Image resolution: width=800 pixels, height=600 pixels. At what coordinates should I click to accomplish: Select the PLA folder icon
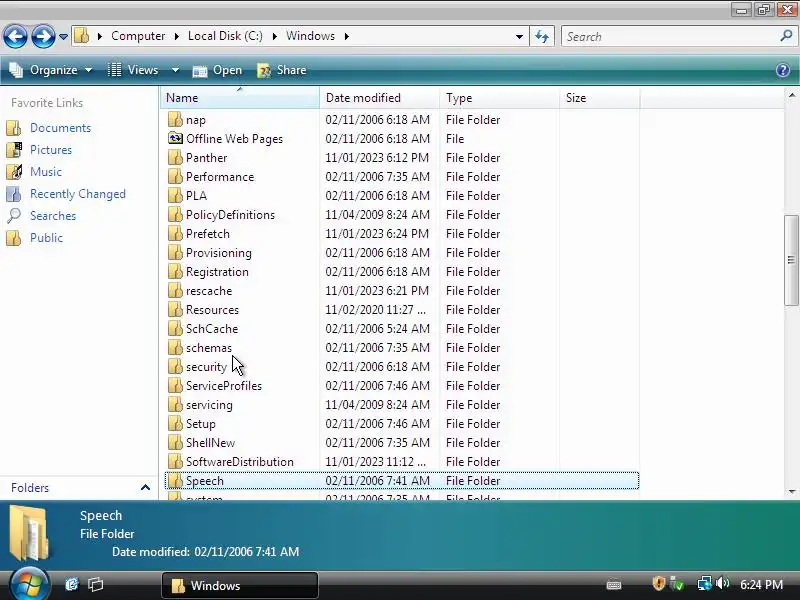(175, 195)
